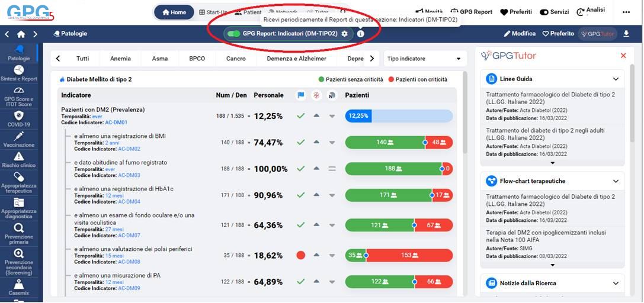Open the COVID-19 section in the sidebar
The width and height of the screenshot is (644, 303).
[x=18, y=118]
